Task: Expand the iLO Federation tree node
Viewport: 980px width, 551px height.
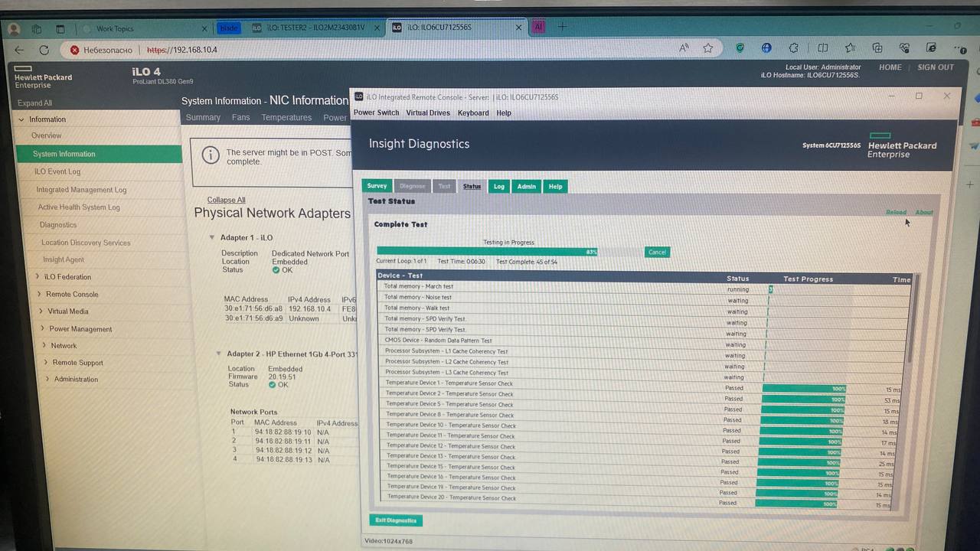Action: click(x=37, y=277)
